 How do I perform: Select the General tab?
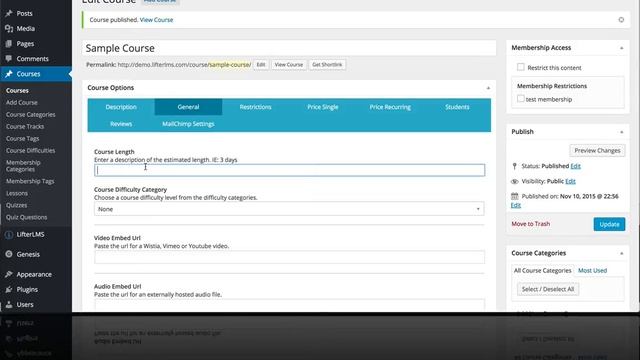coord(188,107)
